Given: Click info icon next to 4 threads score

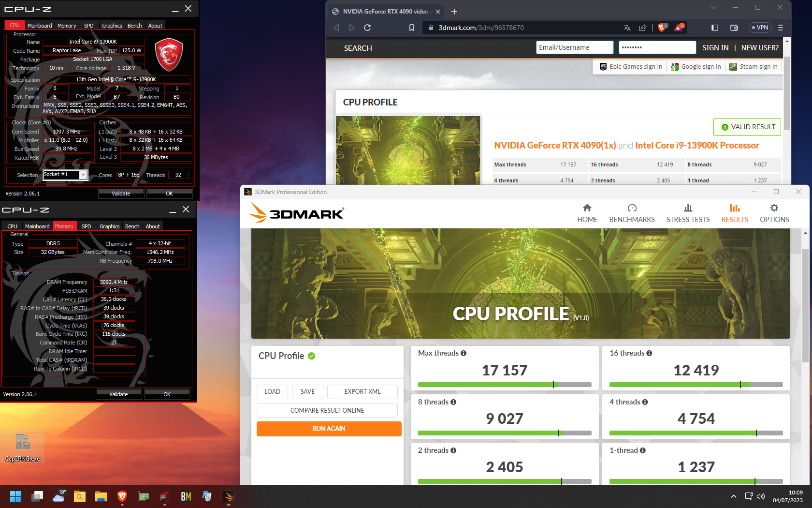Looking at the screenshot, I should point(645,402).
